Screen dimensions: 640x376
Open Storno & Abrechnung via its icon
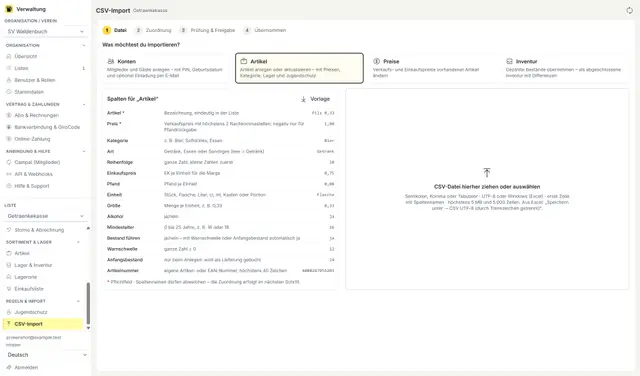[9, 230]
